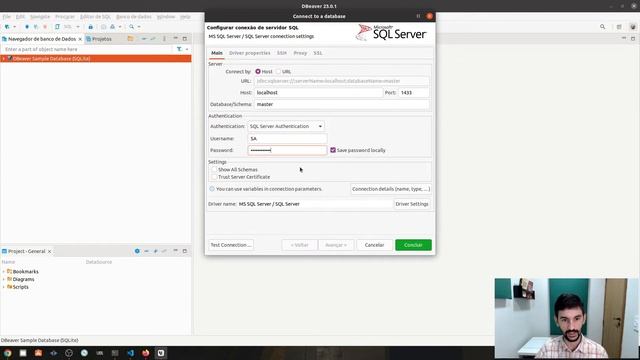640x360 pixels.
Task: Select the Scripts folder row
Action: (x=96, y=287)
